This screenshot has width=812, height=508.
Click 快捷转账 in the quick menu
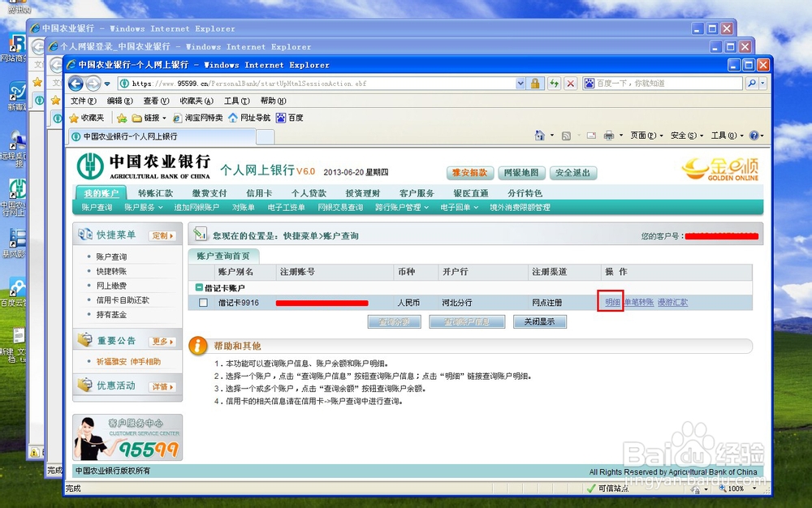pos(111,271)
